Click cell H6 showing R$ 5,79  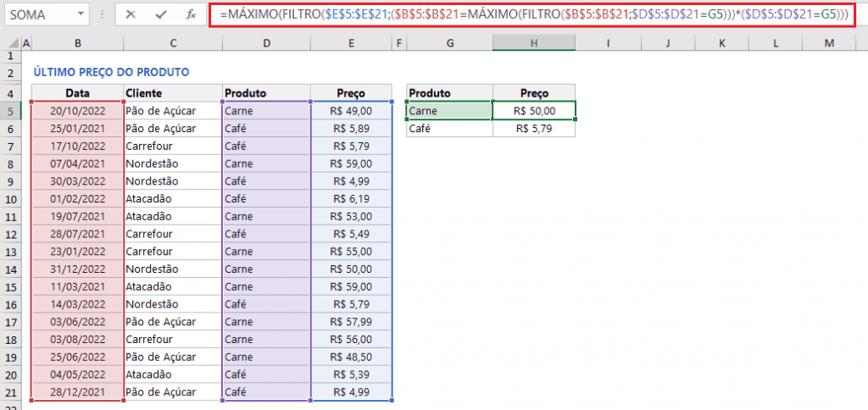tap(533, 129)
